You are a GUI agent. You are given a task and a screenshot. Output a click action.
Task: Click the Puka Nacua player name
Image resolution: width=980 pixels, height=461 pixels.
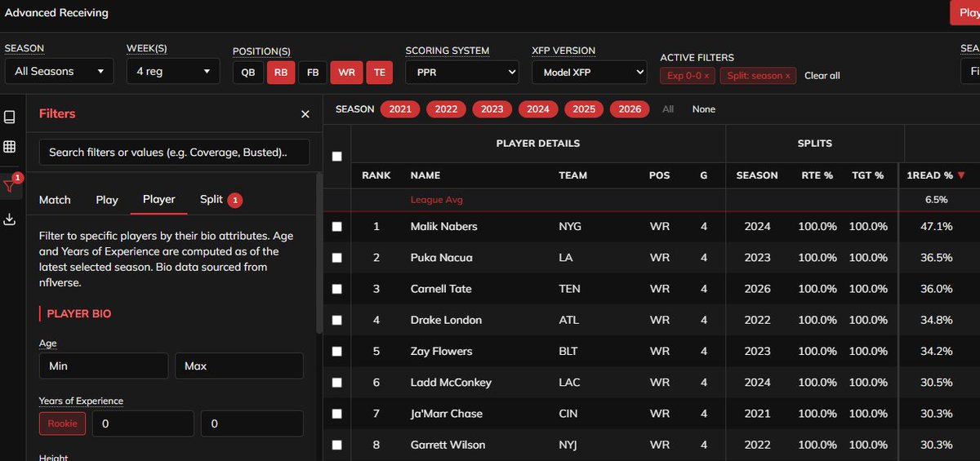(442, 258)
